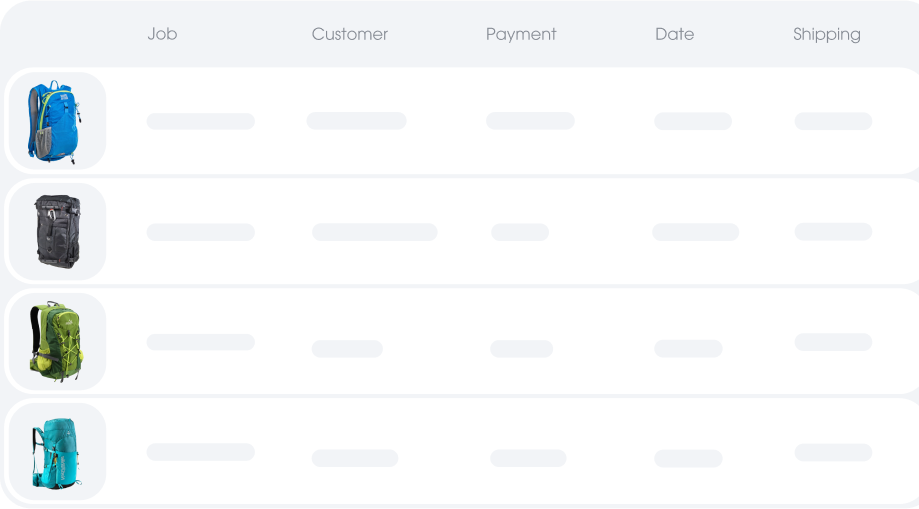
Task: Click the Date column header
Action: 675,34
